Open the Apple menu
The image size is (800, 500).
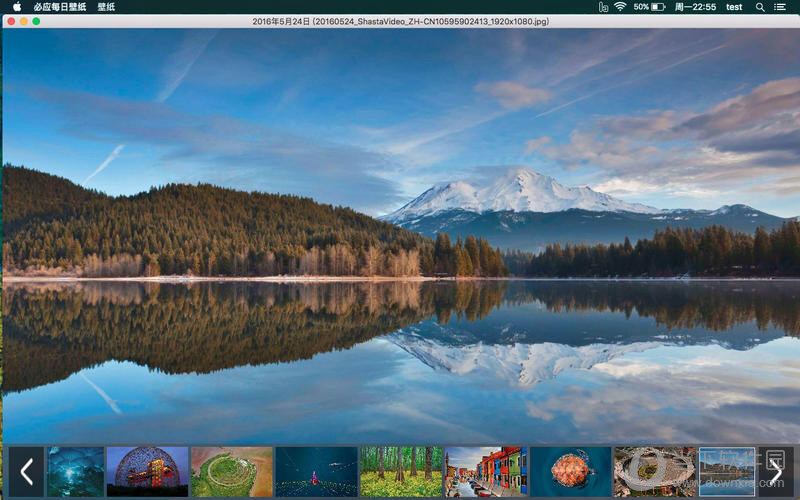pyautogui.click(x=17, y=7)
